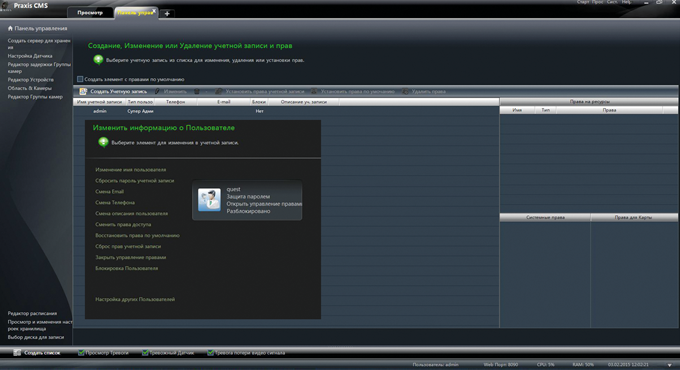
Task: Click Восстановить права по умолчанию option
Action: click(137, 235)
